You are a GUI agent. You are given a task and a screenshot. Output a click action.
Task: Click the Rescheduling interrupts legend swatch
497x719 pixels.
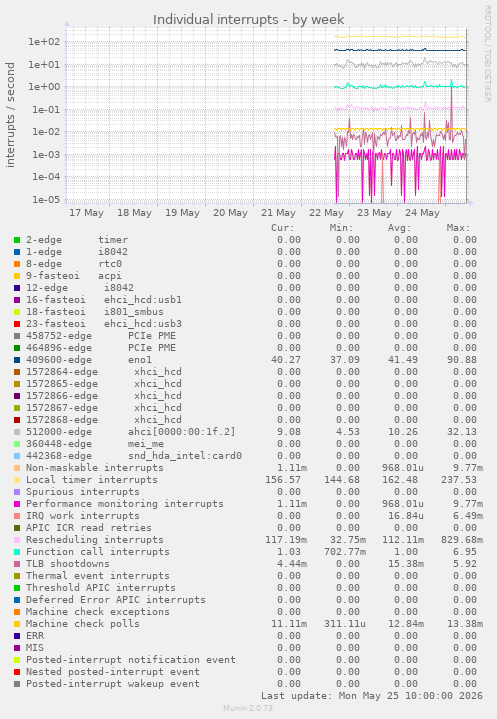pyautogui.click(x=17, y=540)
